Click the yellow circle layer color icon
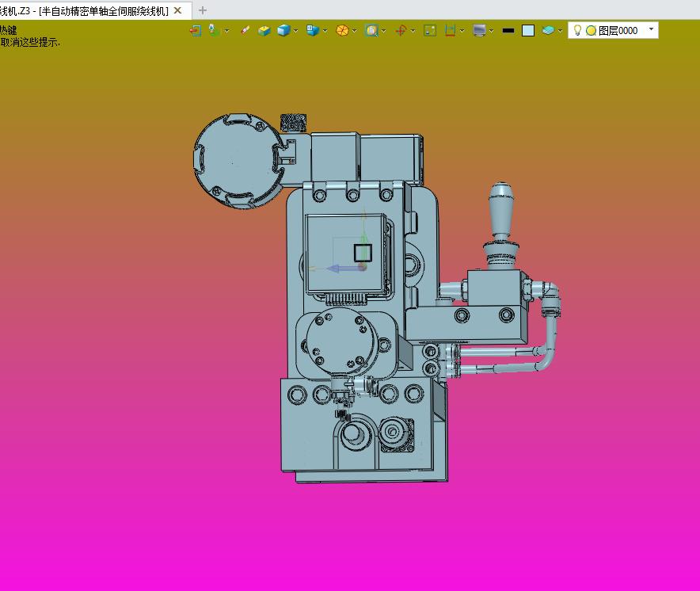 point(591,30)
